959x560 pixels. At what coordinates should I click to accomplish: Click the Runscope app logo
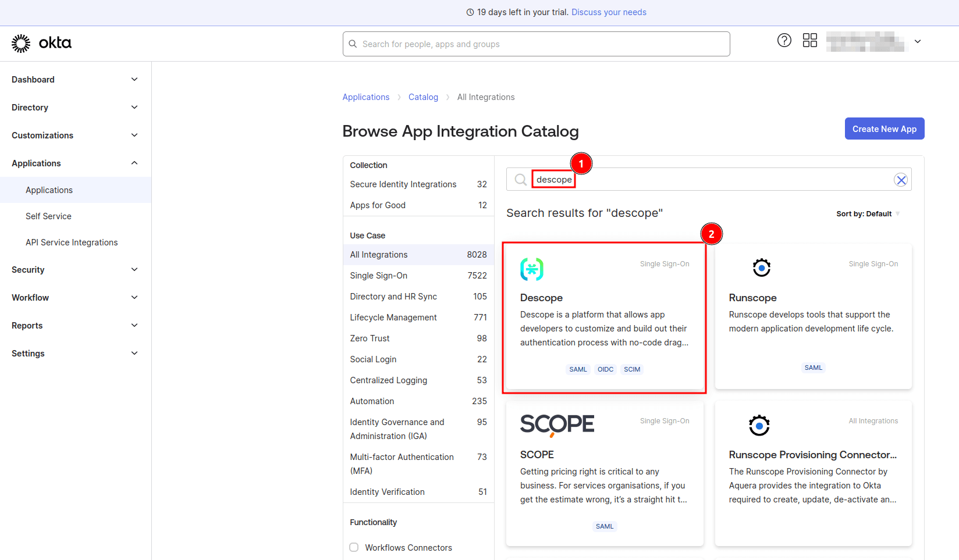761,267
